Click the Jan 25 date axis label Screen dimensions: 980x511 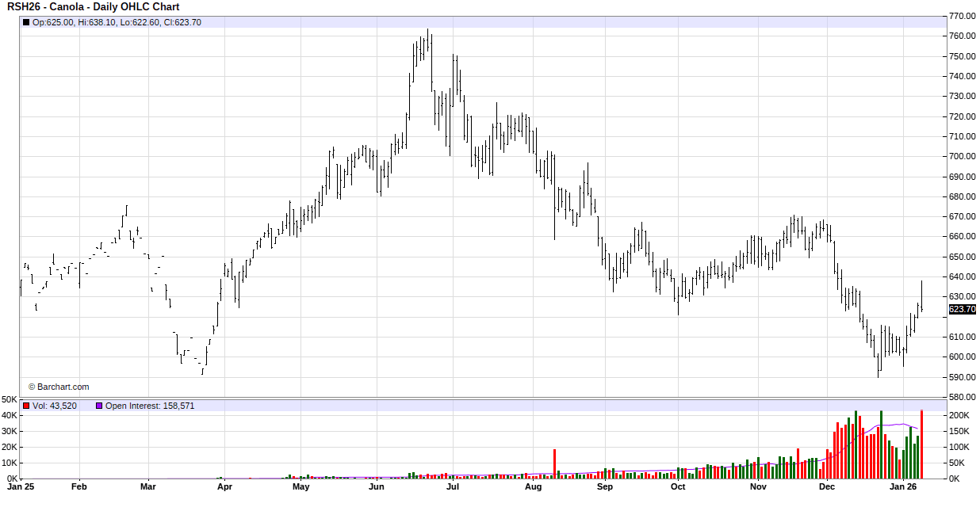click(20, 487)
